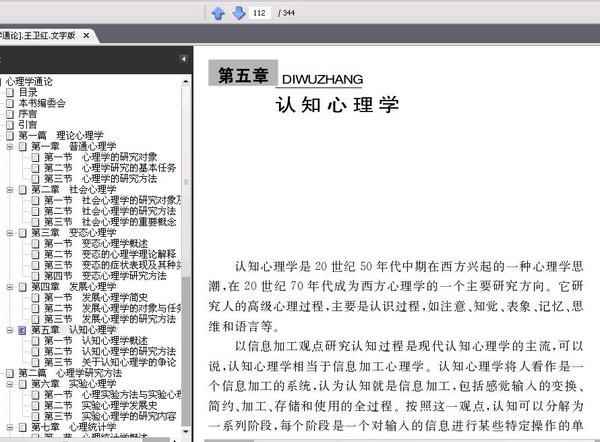600x442 pixels.
Task: Click the page number field showing 112
Action: click(259, 13)
